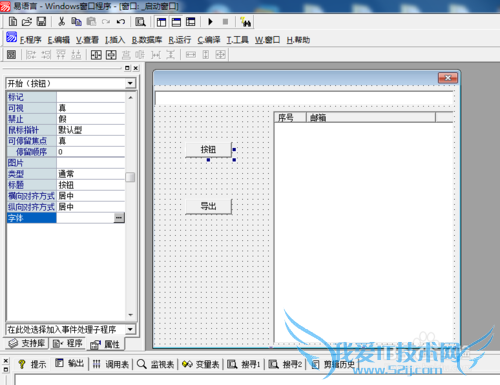
Task: Open the F.程序 menu
Action: point(30,40)
